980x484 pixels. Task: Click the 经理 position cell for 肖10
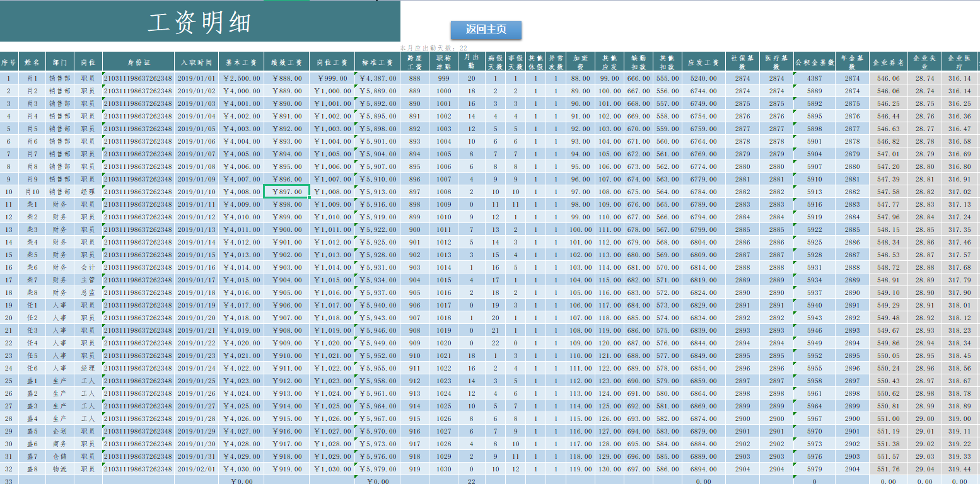[88, 192]
